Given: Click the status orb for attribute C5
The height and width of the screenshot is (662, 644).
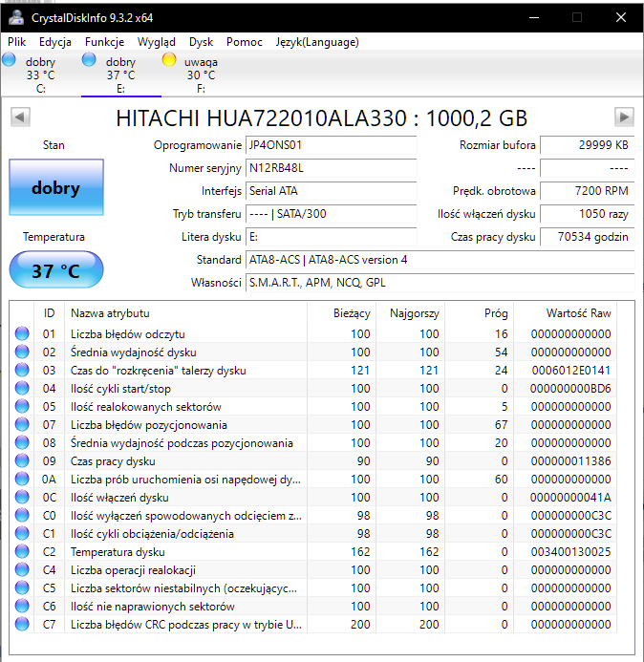Looking at the screenshot, I should [x=22, y=587].
